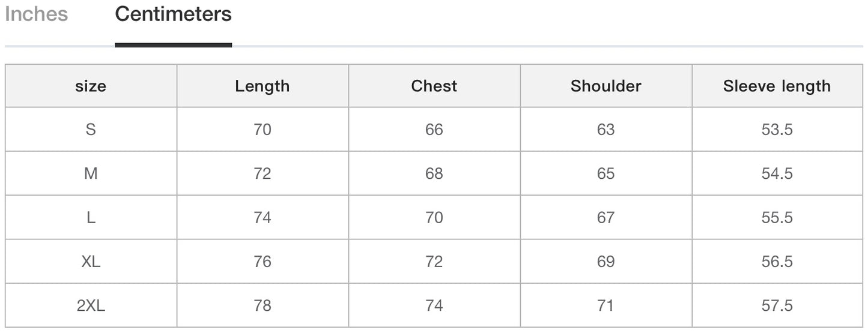Image resolution: width=868 pixels, height=333 pixels.
Task: Click the Shoulder column header
Action: 605,86
